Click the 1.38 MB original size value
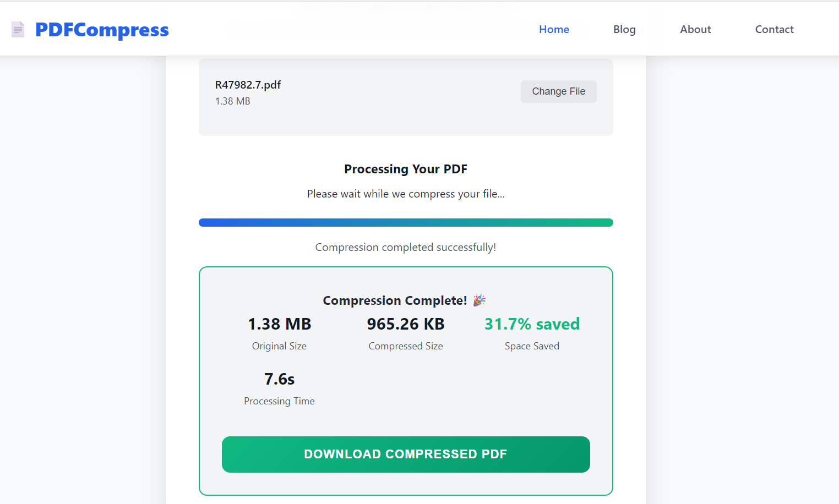The height and width of the screenshot is (504, 839). click(x=279, y=324)
